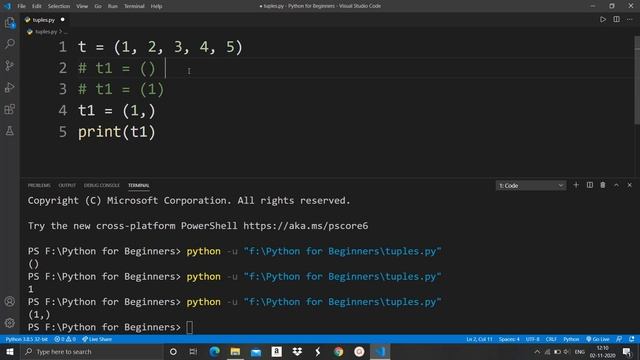Start Live Share from status bar
The image size is (640, 360).
click(97, 339)
